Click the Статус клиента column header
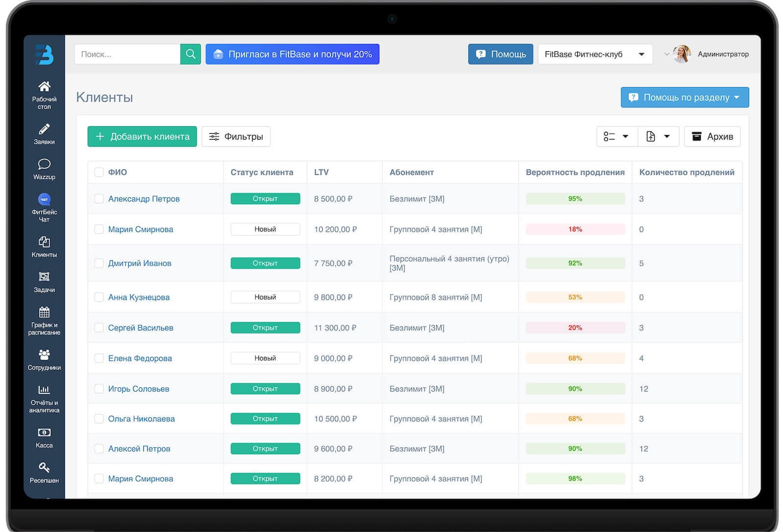Viewport: 783px width, 532px height. tap(262, 172)
